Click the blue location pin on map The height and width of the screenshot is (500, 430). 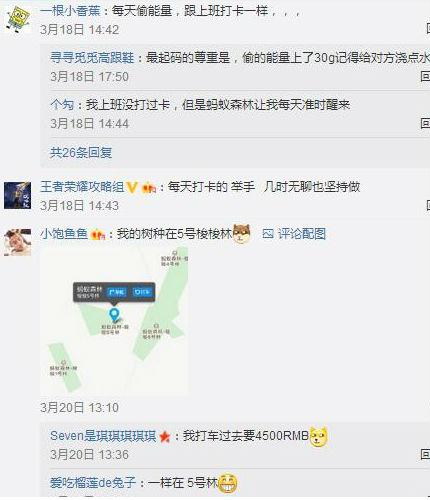(114, 314)
